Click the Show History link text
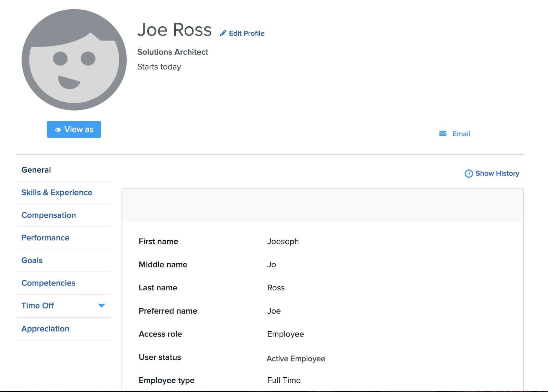Image resolution: width=548 pixels, height=392 pixels. tap(497, 173)
